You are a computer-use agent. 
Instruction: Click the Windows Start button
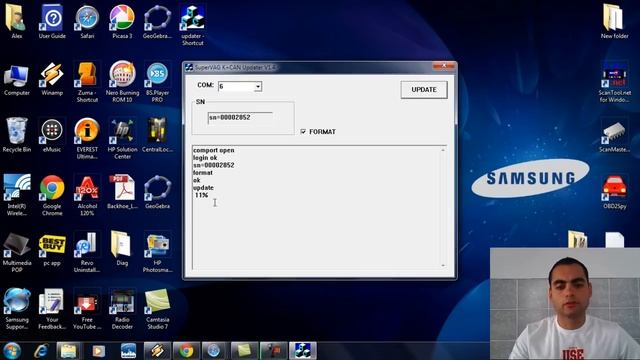click(12, 351)
